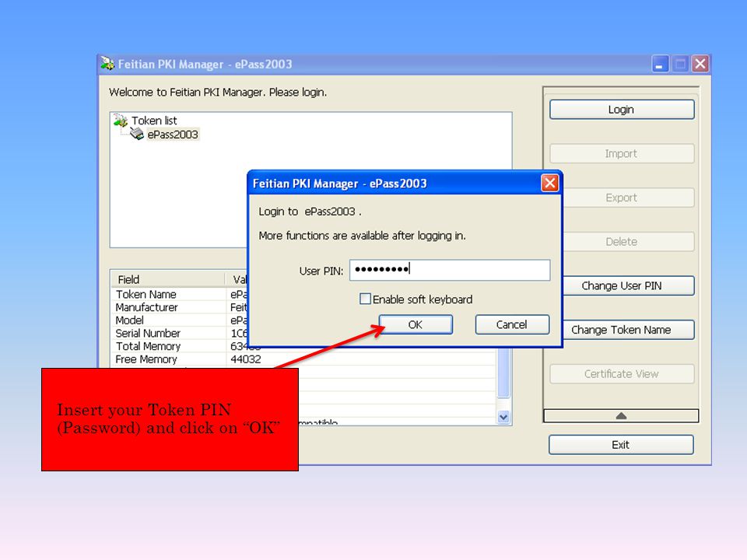Open Change User PIN
The image size is (747, 560).
tap(628, 285)
